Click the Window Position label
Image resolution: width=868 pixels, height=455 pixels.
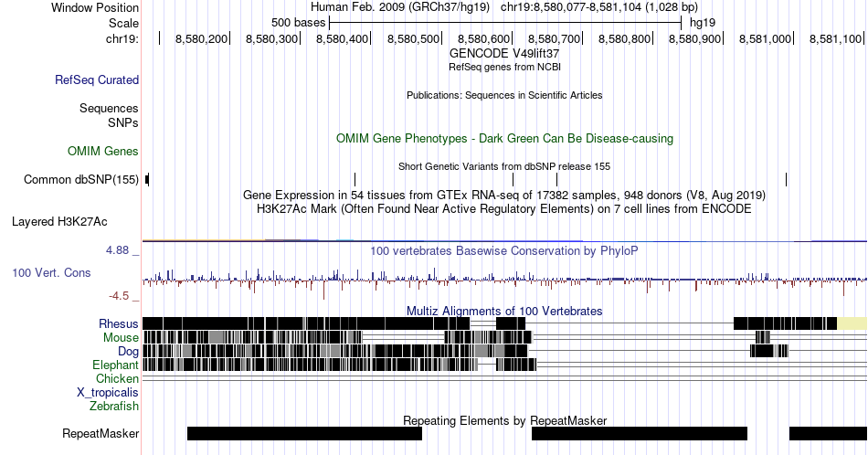pyautogui.click(x=95, y=7)
